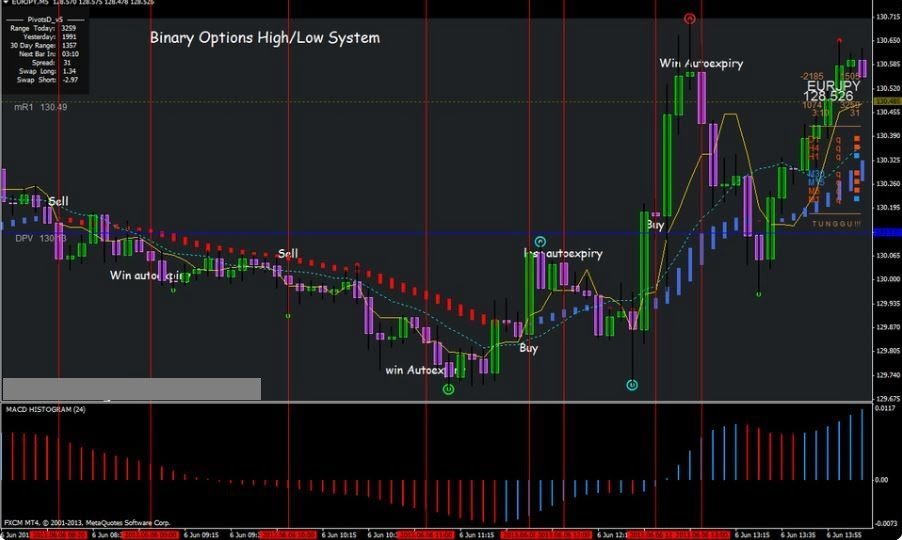902x540 pixels.
Task: Click the 130.000 price axis label
Action: pos(888,279)
